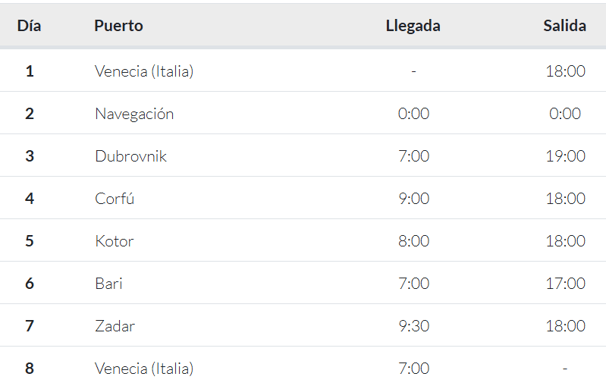Image resolution: width=606 pixels, height=386 pixels.
Task: Click Kotor arrival time 8:00
Action: click(414, 241)
